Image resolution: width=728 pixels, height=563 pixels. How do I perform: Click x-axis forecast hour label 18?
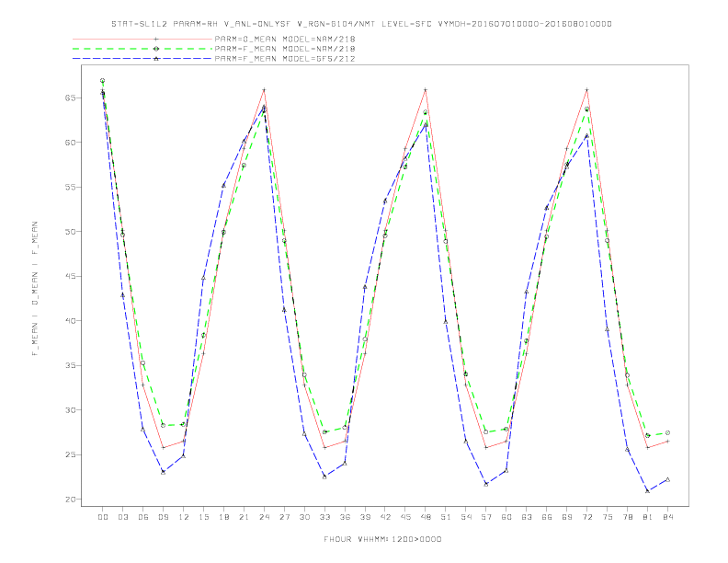tap(223, 517)
